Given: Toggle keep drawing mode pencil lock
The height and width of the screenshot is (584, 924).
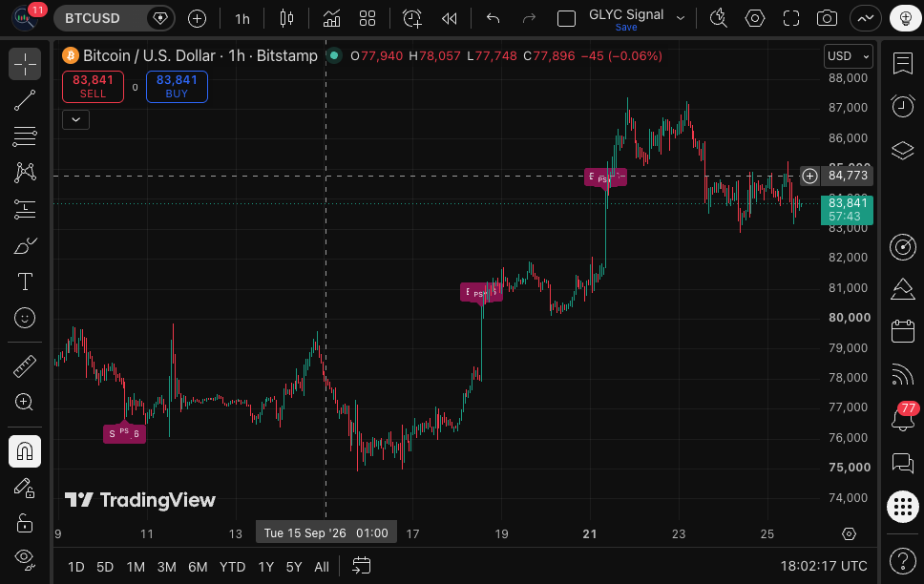Looking at the screenshot, I should (25, 488).
